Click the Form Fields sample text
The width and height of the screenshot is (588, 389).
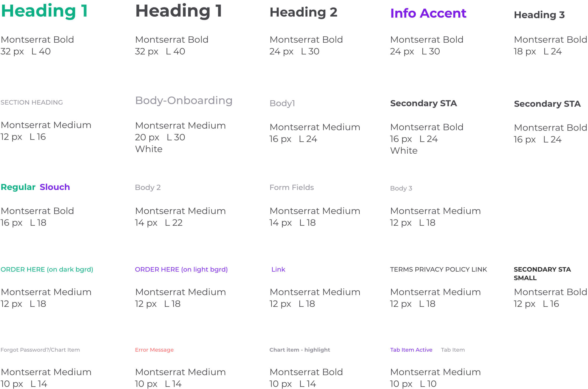click(292, 188)
